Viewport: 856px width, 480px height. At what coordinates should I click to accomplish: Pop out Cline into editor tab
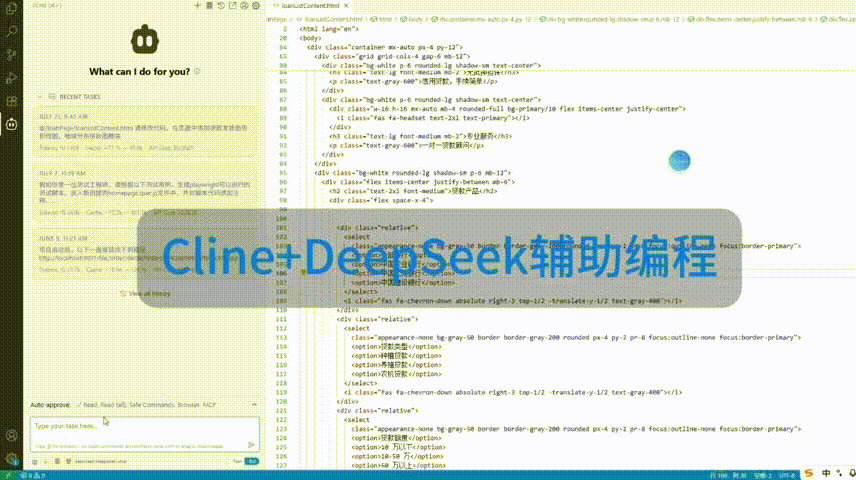click(x=233, y=5)
